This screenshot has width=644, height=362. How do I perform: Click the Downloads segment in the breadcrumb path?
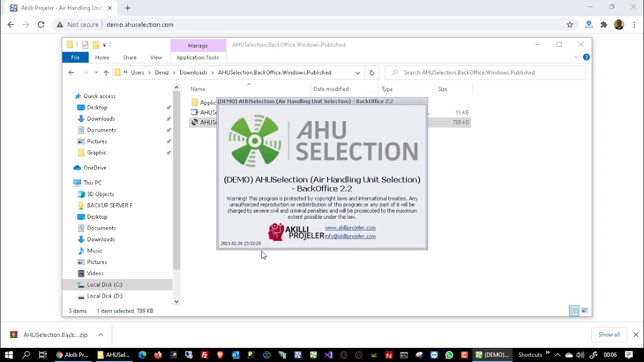coord(193,72)
